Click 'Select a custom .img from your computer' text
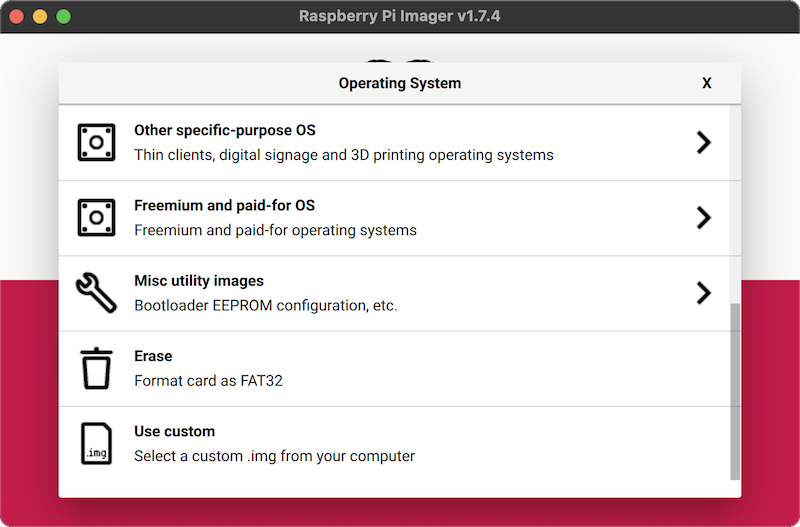The image size is (800, 527). (274, 456)
